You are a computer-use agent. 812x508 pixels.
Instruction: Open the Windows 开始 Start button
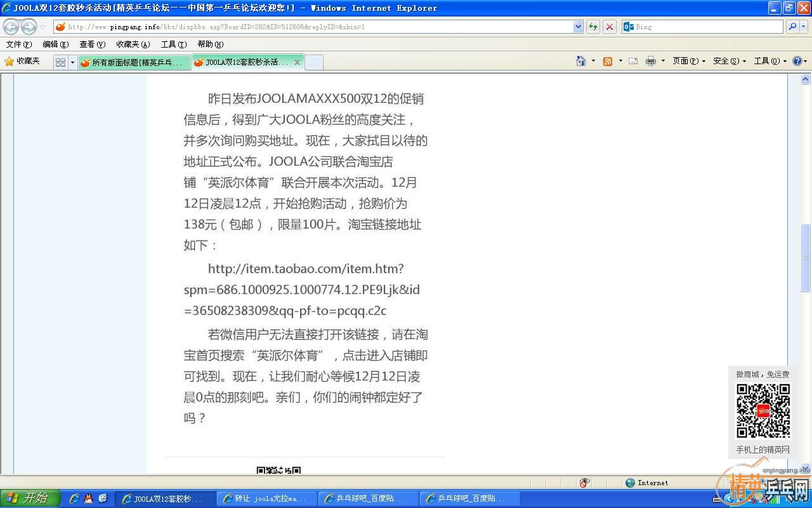(30, 498)
